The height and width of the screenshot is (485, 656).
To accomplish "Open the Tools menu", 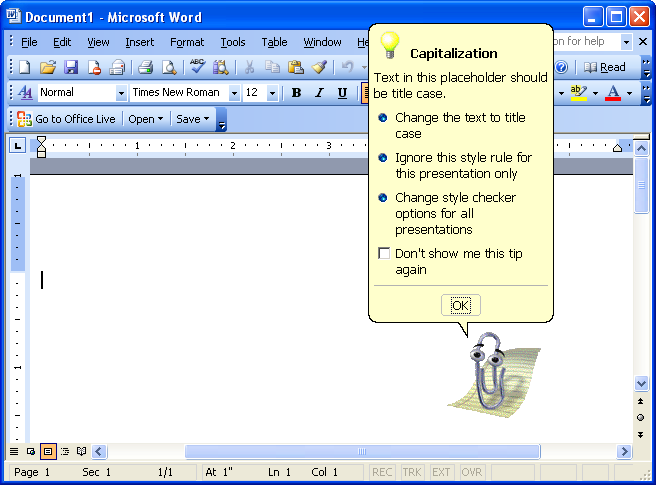I will tap(233, 42).
